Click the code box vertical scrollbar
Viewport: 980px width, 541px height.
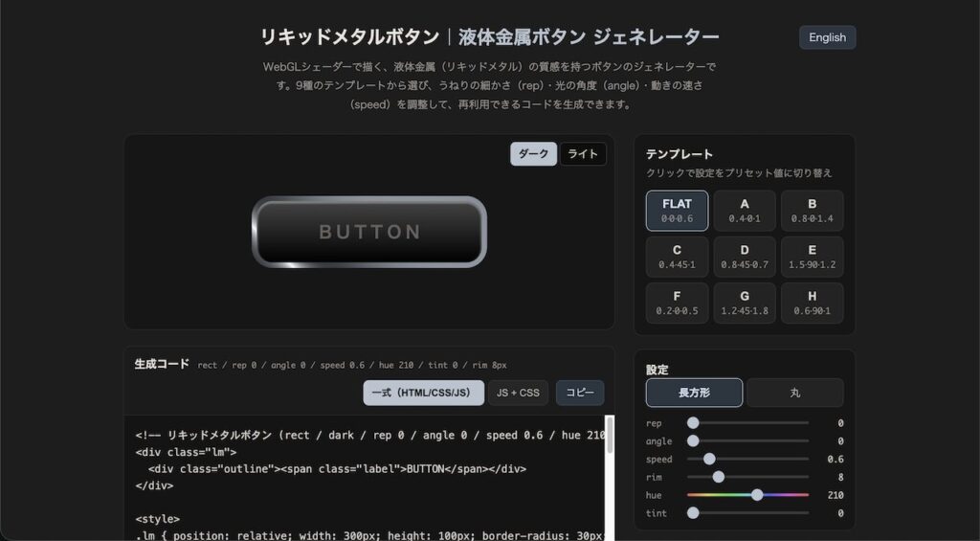pyautogui.click(x=610, y=436)
